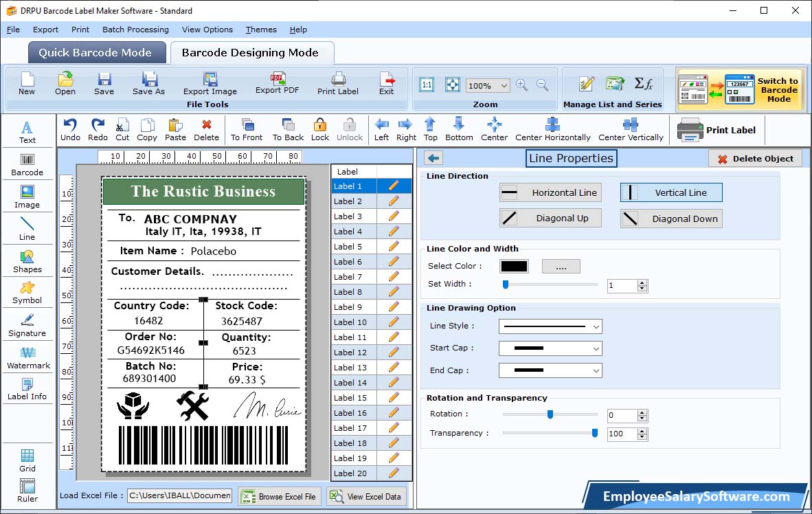Export label as Image
This screenshot has width=812, height=514.
coord(210,83)
